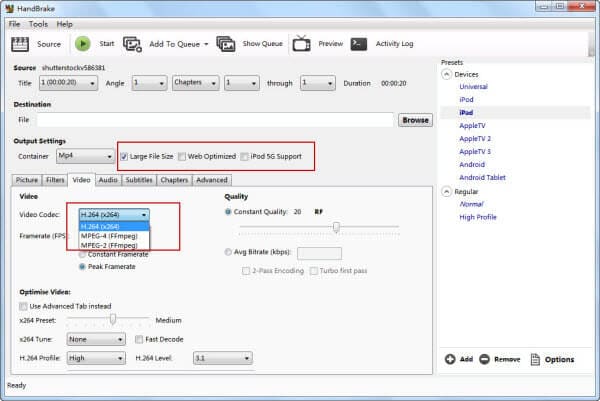Click the Avg Bitrate kbps input field
The height and width of the screenshot is (401, 600).
pos(319,253)
